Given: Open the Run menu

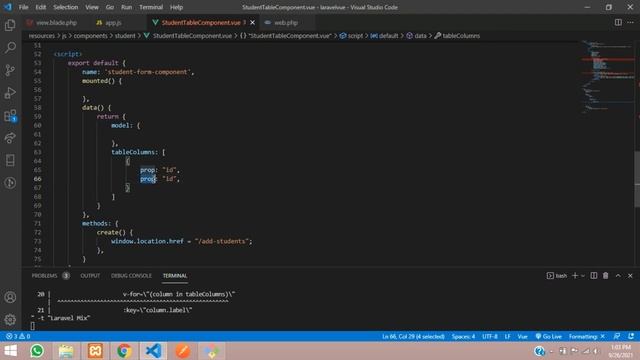Looking at the screenshot, I should point(127,7).
